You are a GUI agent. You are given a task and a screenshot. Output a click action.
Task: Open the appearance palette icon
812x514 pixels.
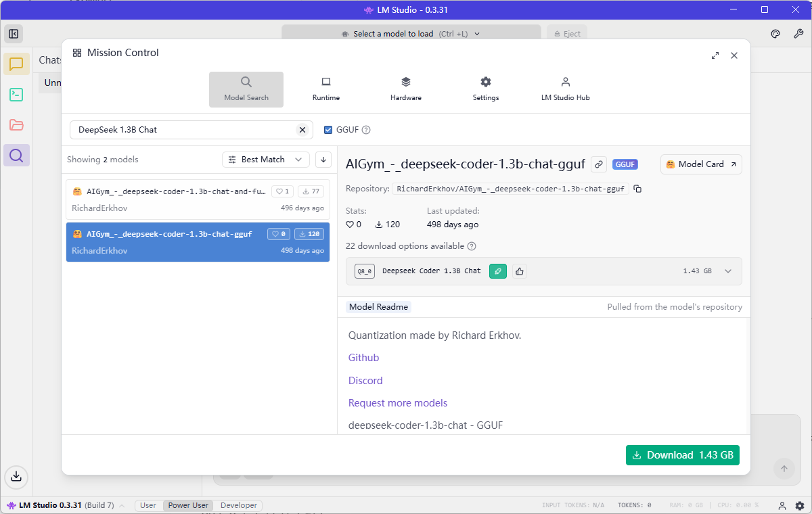(x=776, y=34)
